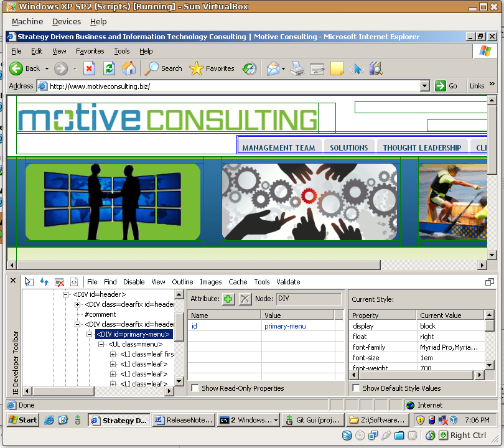The width and height of the screenshot is (504, 448).
Task: Collapse the DIV id=primary-menu tree node
Action: click(x=90, y=335)
